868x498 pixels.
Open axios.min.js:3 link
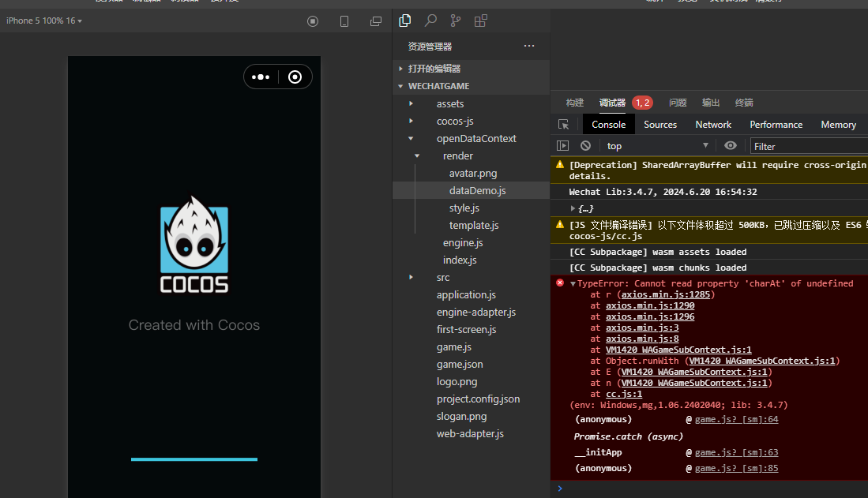642,328
